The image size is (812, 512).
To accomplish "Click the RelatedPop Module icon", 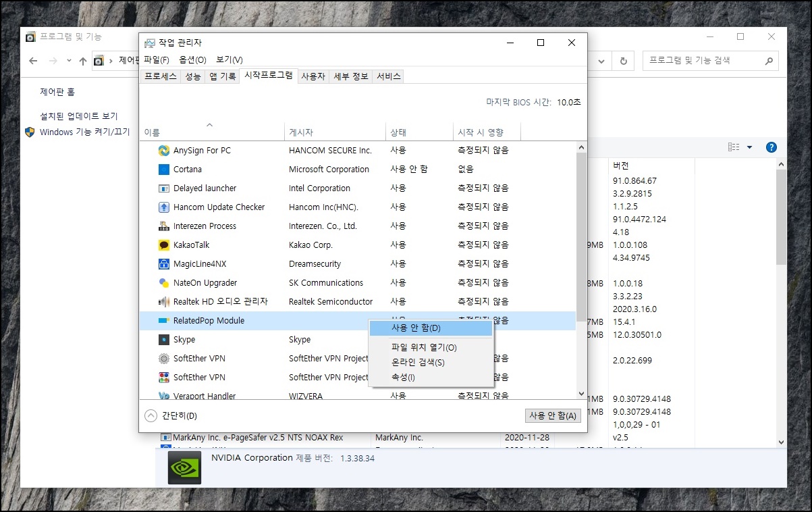I will [163, 321].
